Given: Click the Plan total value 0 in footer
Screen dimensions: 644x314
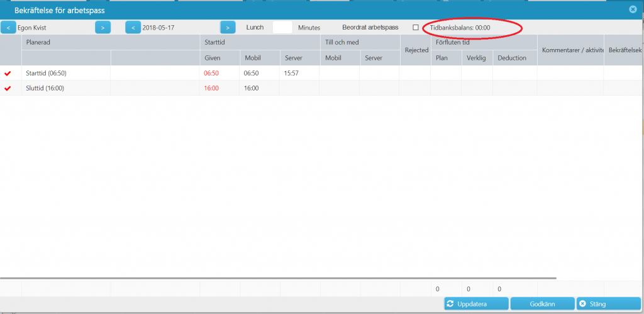Looking at the screenshot, I should [x=438, y=289].
